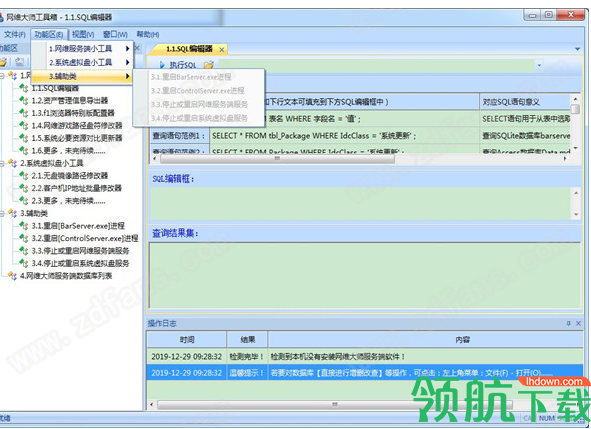Screen dimensions: 591x429
Task: Collapse the 2.系统虚拟盘小工具 tree node
Action: [2, 164]
